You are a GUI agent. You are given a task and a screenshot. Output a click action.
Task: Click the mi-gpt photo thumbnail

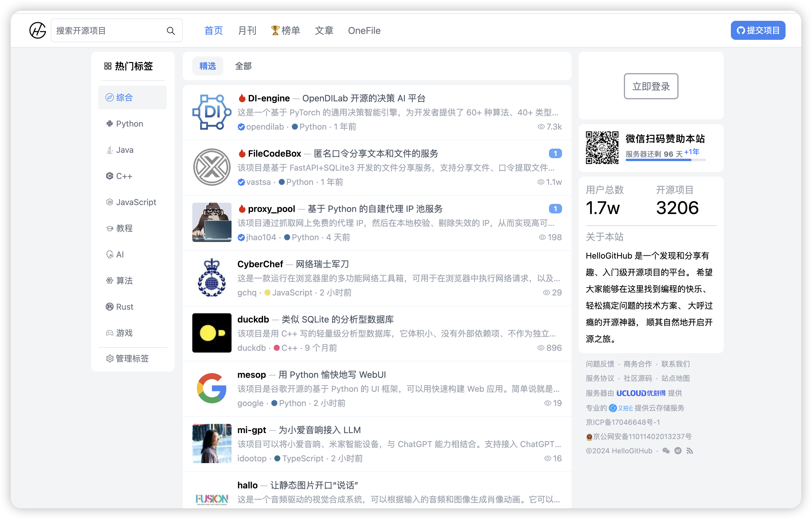pos(212,444)
